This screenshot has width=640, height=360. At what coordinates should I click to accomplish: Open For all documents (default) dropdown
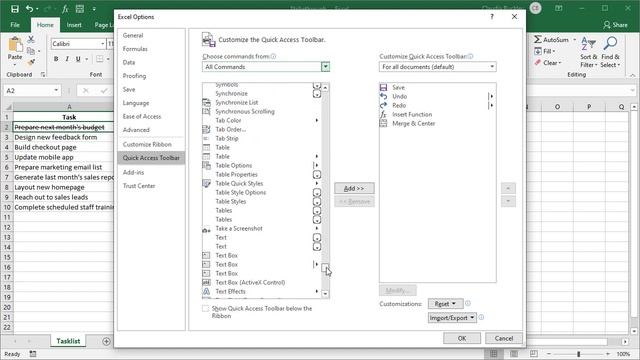[x=438, y=67]
